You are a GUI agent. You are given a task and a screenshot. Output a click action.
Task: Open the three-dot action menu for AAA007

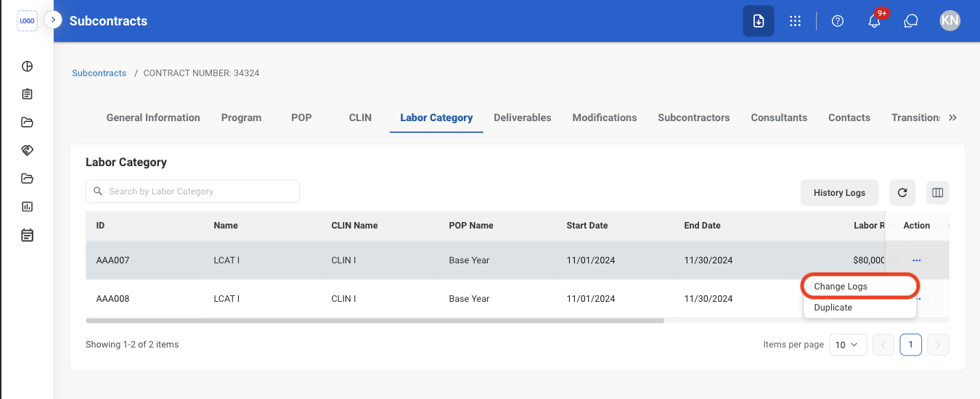pos(917,260)
